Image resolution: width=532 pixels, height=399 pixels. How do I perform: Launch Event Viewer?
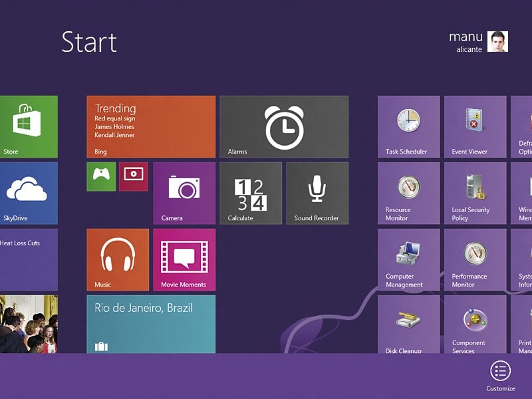(475, 126)
